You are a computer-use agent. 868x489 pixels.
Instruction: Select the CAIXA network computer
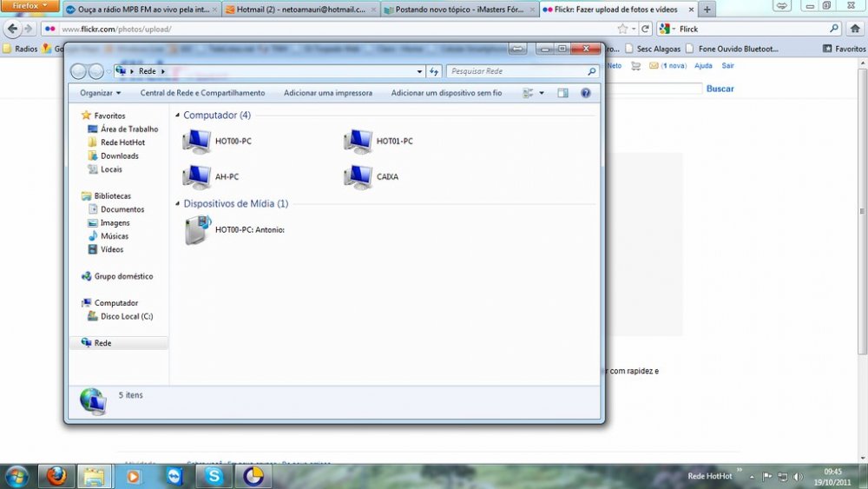click(x=358, y=176)
